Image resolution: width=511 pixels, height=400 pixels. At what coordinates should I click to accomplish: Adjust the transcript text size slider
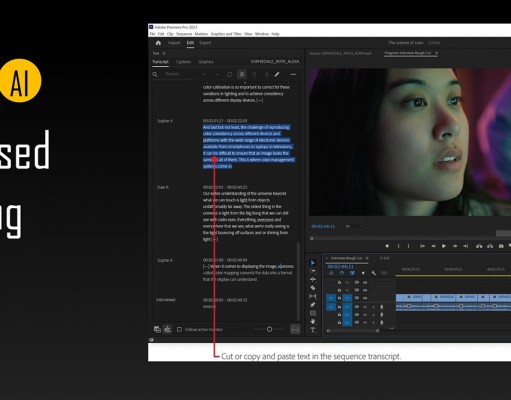point(269,329)
